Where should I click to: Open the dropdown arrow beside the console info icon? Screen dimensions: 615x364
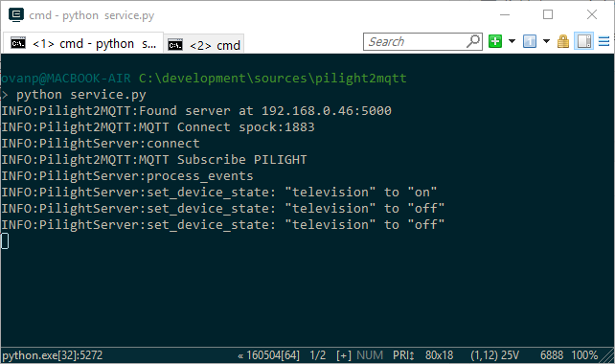coord(546,41)
